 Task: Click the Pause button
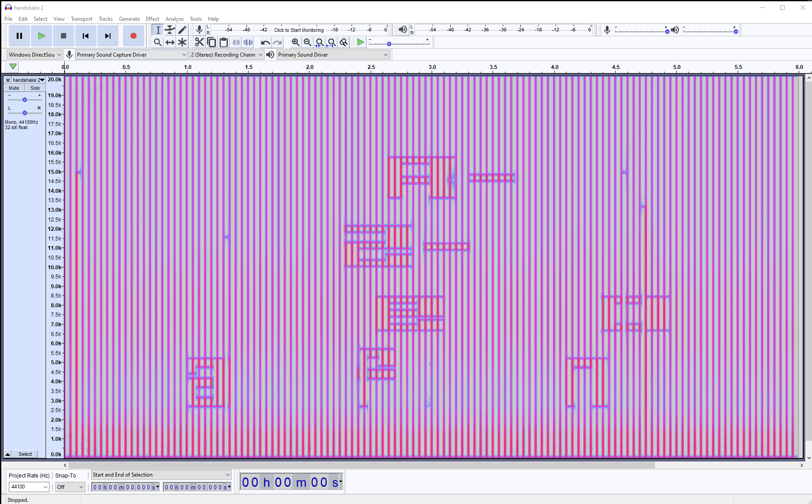(x=19, y=36)
